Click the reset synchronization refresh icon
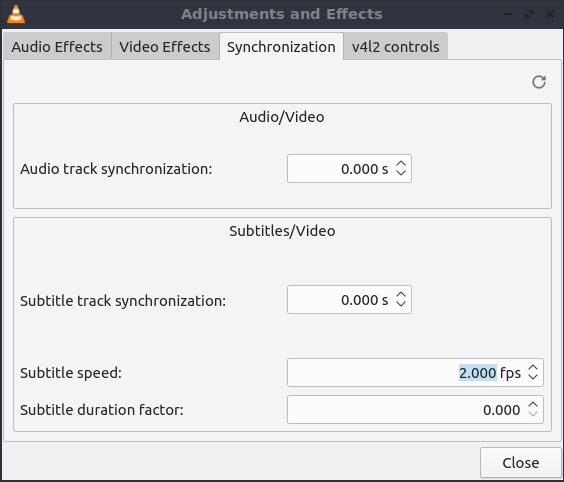Image resolution: width=564 pixels, height=482 pixels. point(539,82)
